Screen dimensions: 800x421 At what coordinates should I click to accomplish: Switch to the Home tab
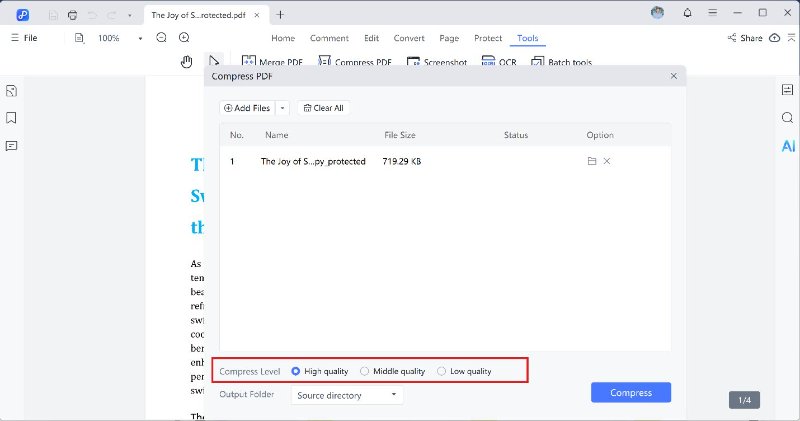[x=283, y=38]
